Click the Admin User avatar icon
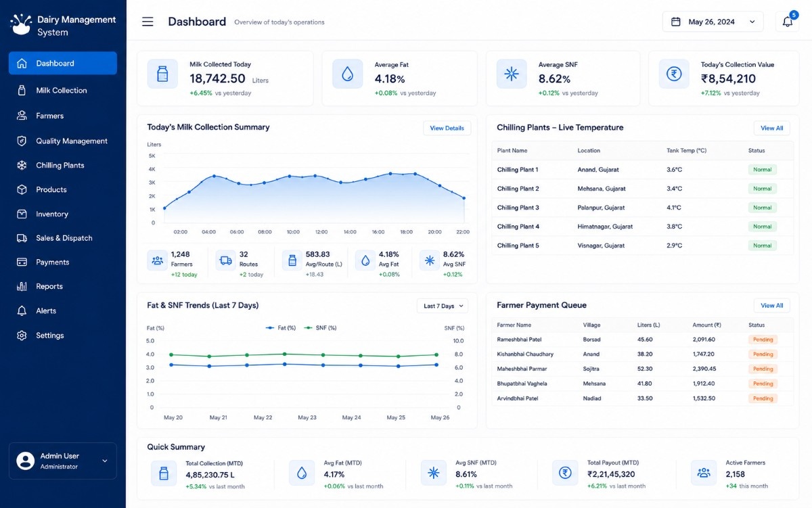 [x=25, y=461]
